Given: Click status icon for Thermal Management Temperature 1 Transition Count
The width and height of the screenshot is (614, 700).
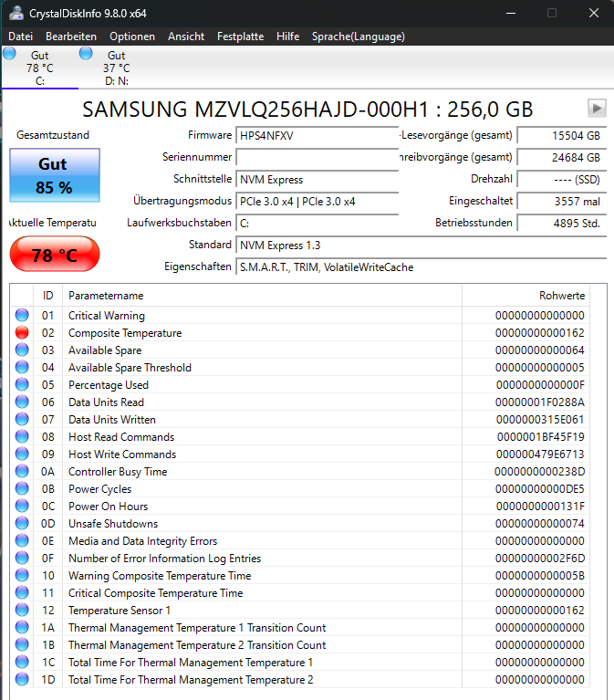Looking at the screenshot, I should (x=22, y=627).
